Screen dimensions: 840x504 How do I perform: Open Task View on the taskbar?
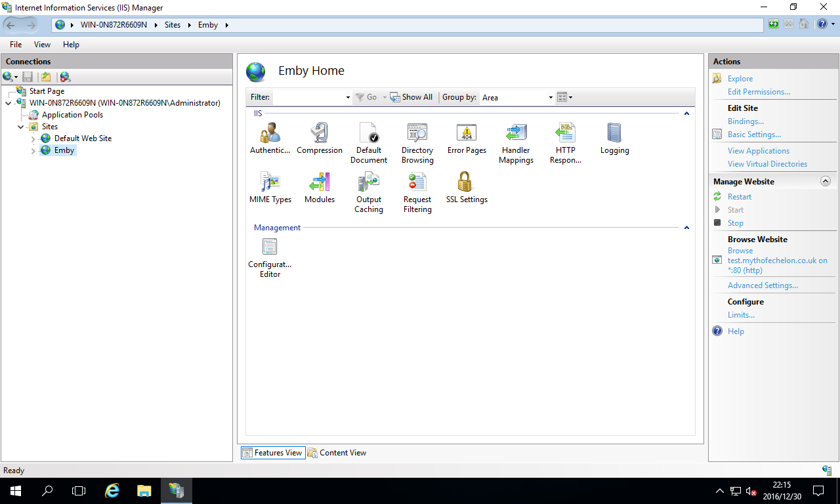coord(79,491)
